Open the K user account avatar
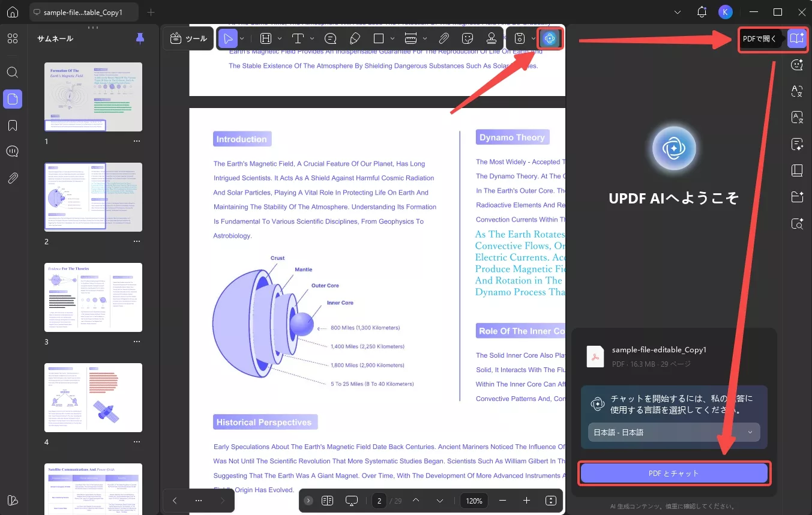 coord(726,12)
